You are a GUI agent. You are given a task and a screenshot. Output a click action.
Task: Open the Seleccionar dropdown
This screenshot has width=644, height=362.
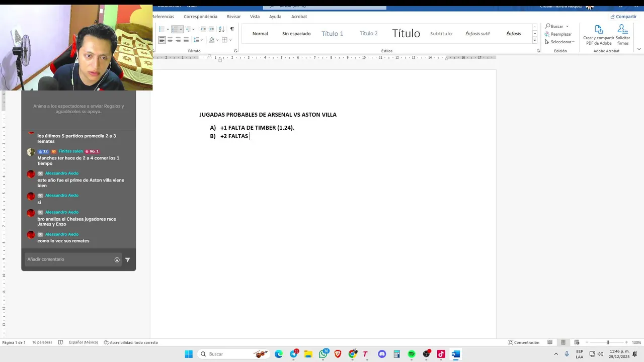coord(559,42)
